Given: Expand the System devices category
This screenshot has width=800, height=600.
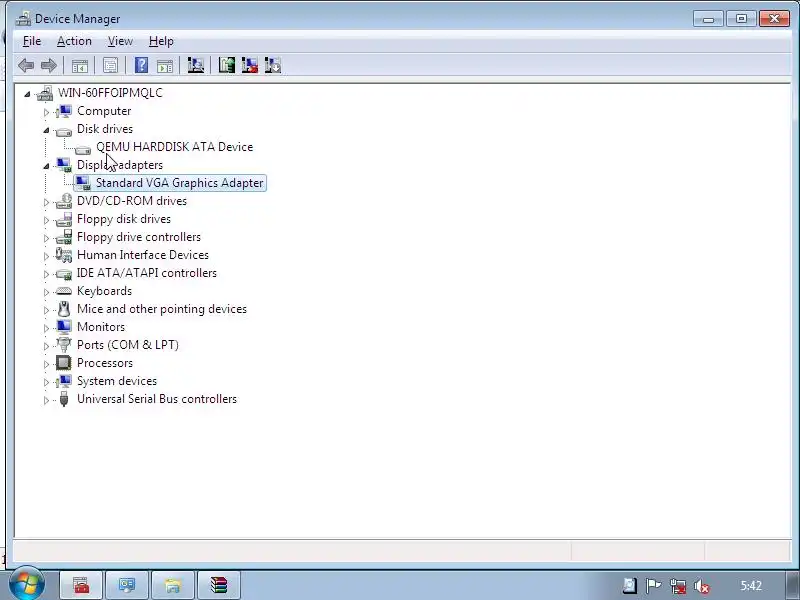Looking at the screenshot, I should (46, 382).
